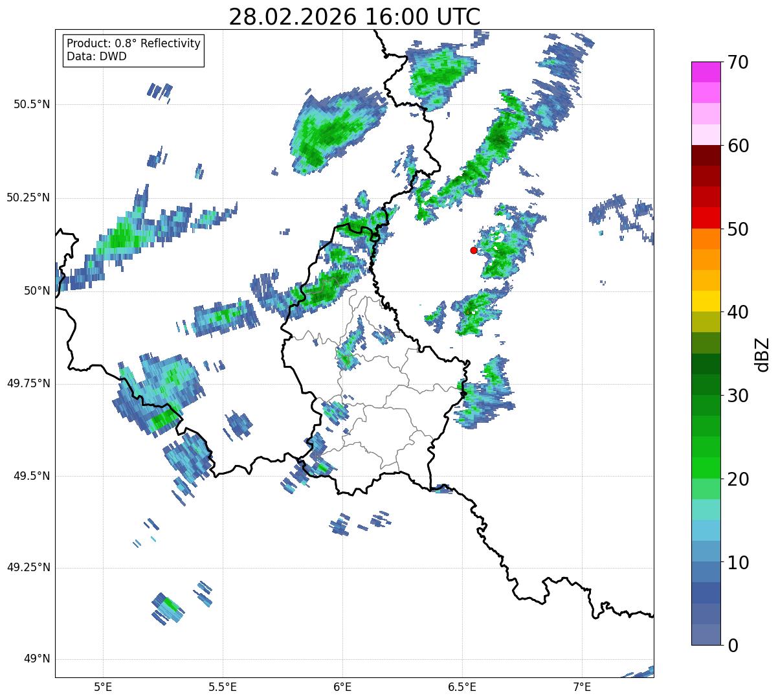The image size is (778, 700).
Task: Click the latitude label 50.25°N
Action: 28,198
